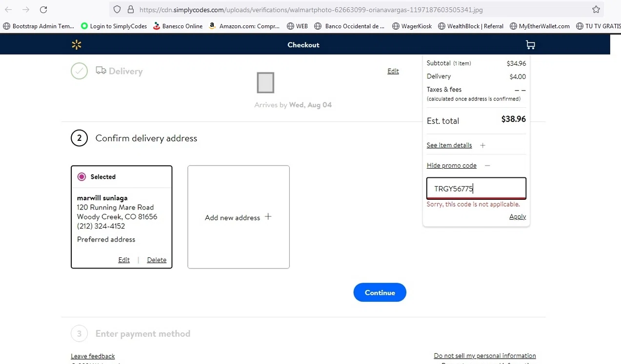
Task: Reload the page with refresh icon
Action: (x=43, y=10)
